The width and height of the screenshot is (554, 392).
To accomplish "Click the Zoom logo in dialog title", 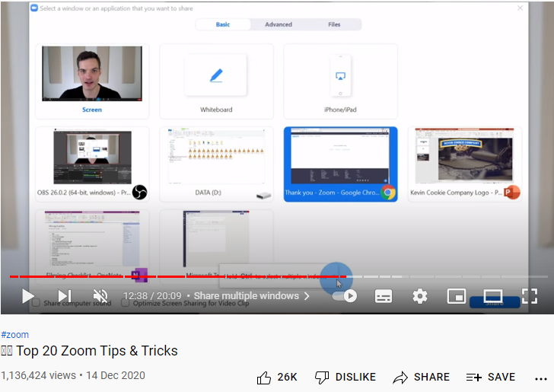I will [x=34, y=8].
